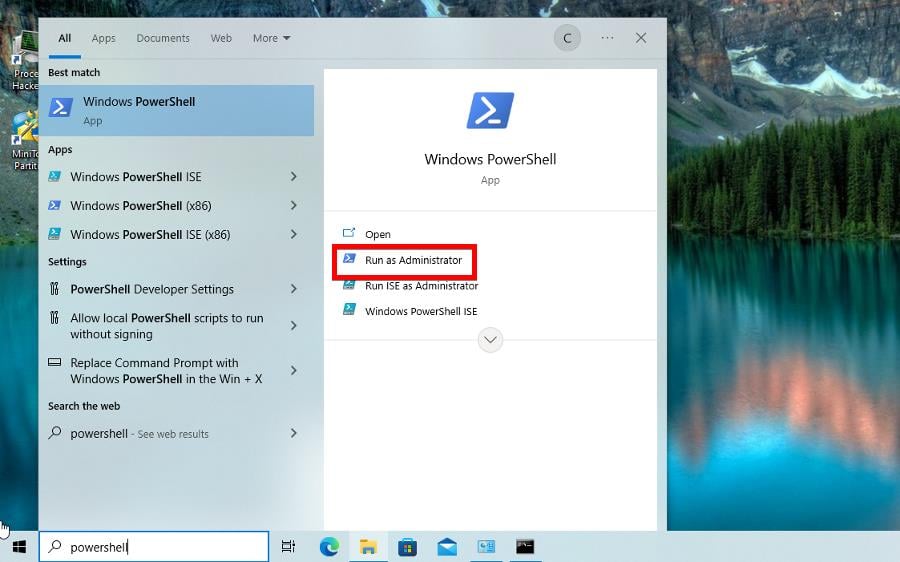Viewport: 900px width, 562px height.
Task: Click the MiniTool Partition desktop icon
Action: (25, 141)
